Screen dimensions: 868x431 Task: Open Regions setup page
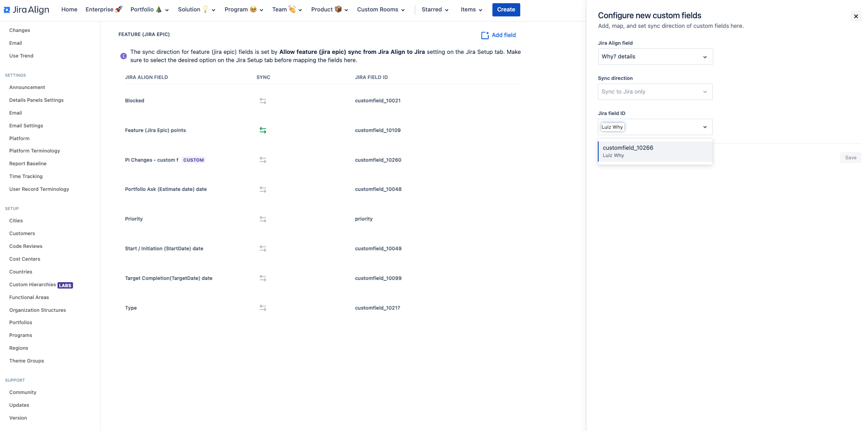19,348
